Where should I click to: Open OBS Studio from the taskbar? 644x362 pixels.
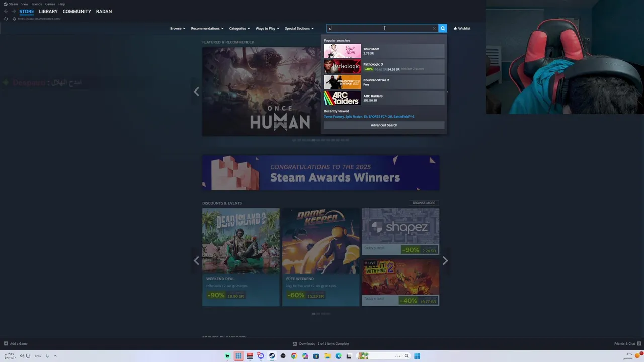pyautogui.click(x=283, y=356)
